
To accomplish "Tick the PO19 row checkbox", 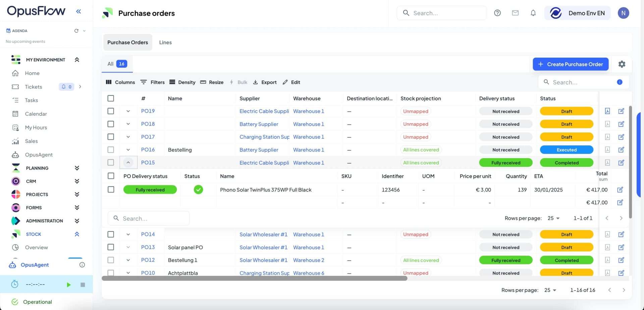I will pyautogui.click(x=111, y=111).
